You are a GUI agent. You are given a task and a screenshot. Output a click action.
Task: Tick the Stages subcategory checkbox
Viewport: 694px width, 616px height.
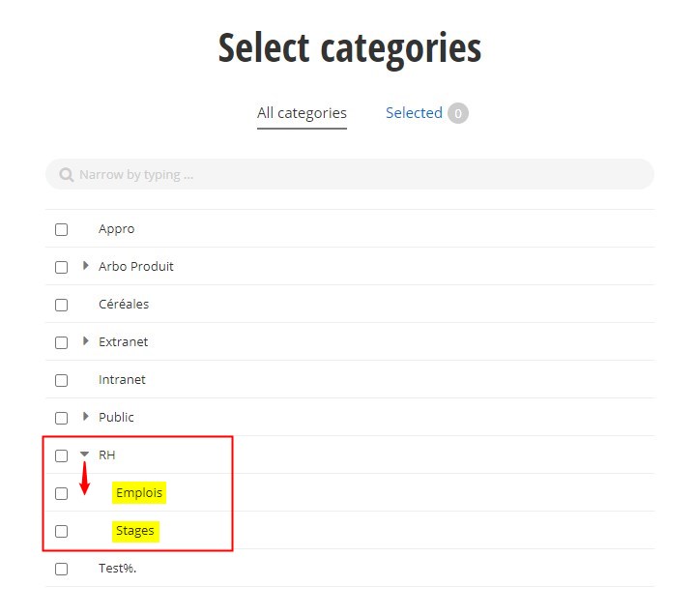(61, 531)
